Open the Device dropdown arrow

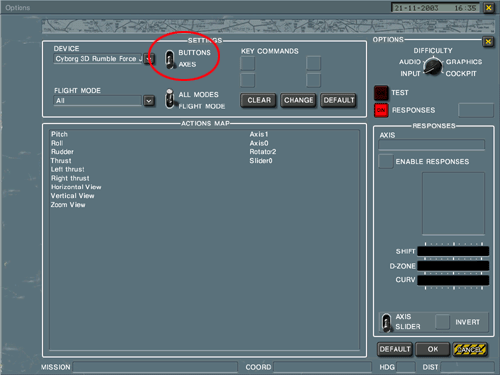tap(149, 59)
